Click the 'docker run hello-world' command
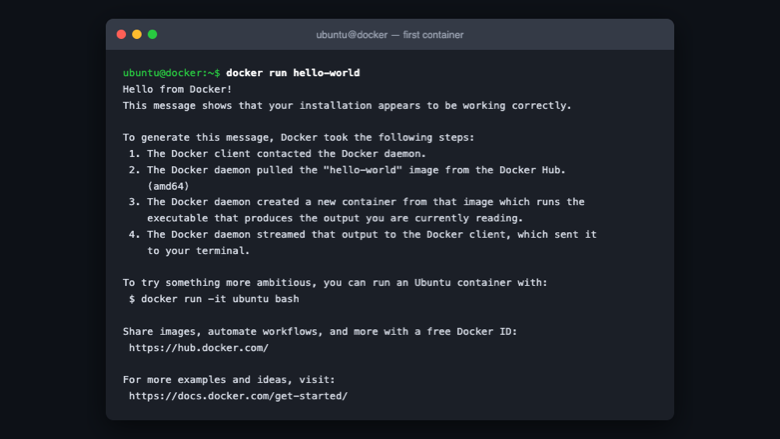The height and width of the screenshot is (439, 780). 293,73
